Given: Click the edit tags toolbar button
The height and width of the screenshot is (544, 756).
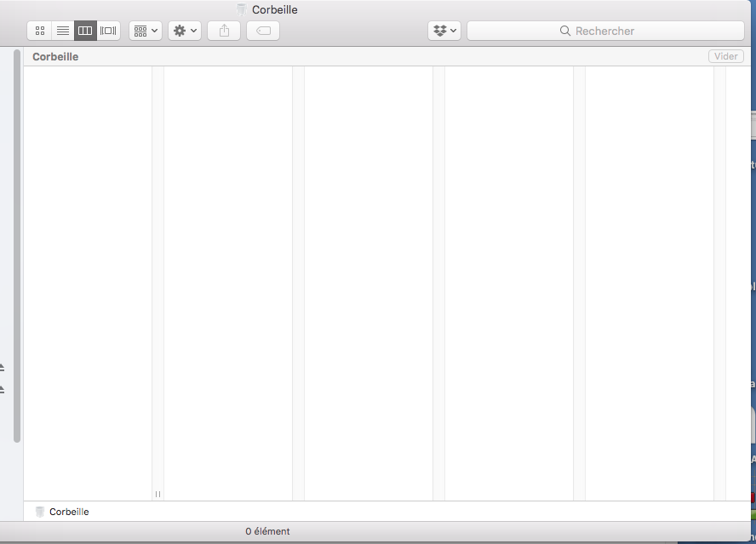Looking at the screenshot, I should pyautogui.click(x=263, y=31).
